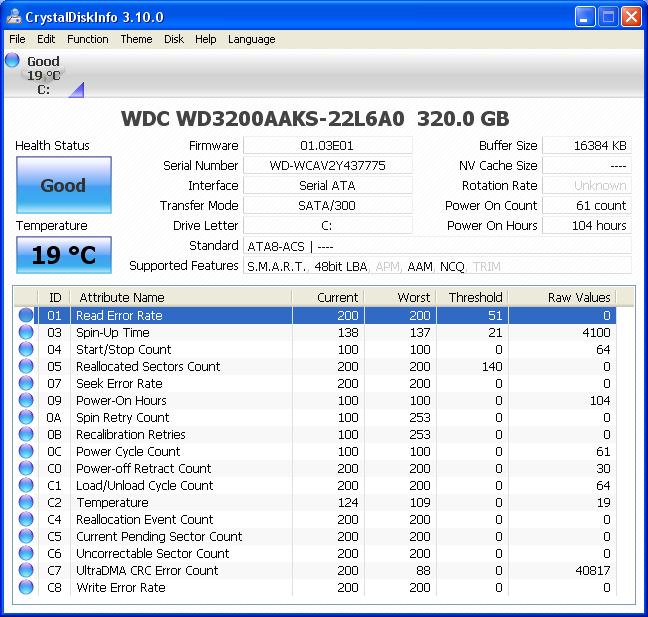Minimize the CrystalDiskInfo window
Viewport: 648px width, 617px height.
tap(584, 17)
